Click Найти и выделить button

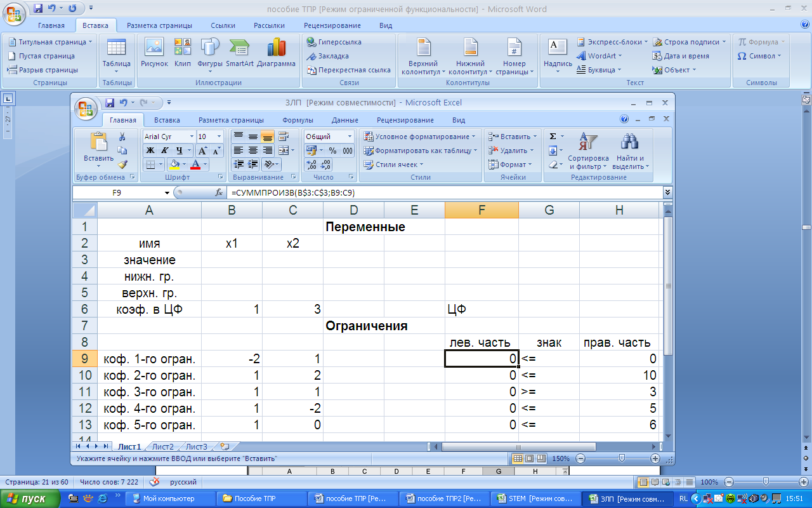coord(630,151)
